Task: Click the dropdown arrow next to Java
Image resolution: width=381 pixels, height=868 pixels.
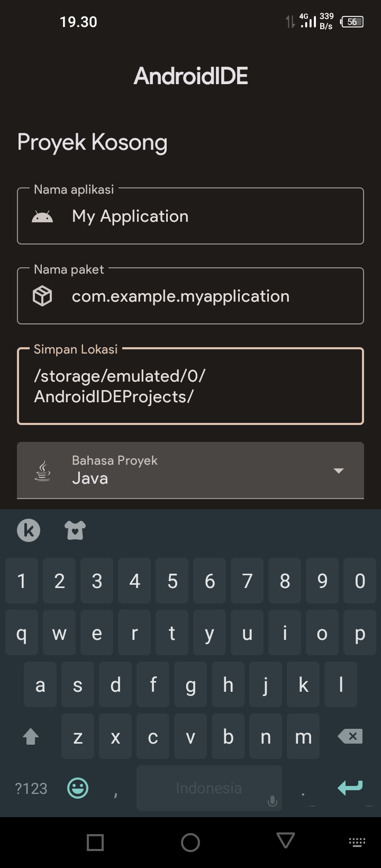Action: (338, 471)
